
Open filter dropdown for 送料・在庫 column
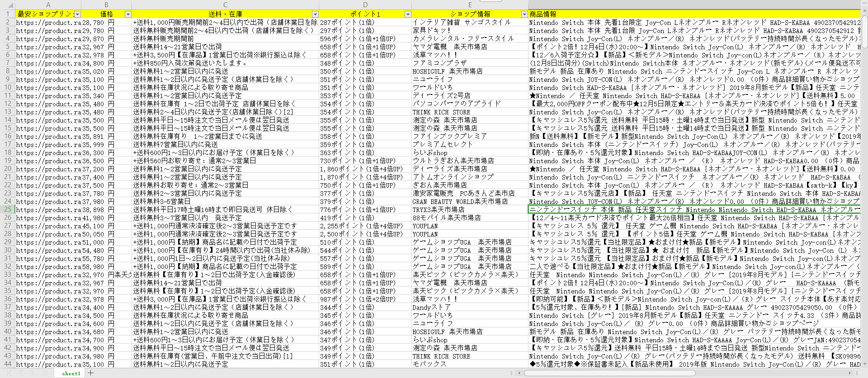[315, 14]
